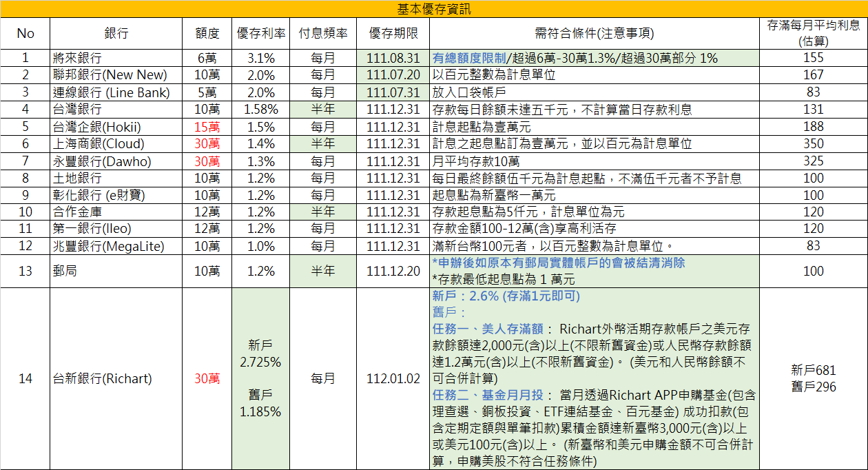Viewport: 868px width, 470px height.
Task: Select the red 15萬 quota cell
Action: coord(207,127)
